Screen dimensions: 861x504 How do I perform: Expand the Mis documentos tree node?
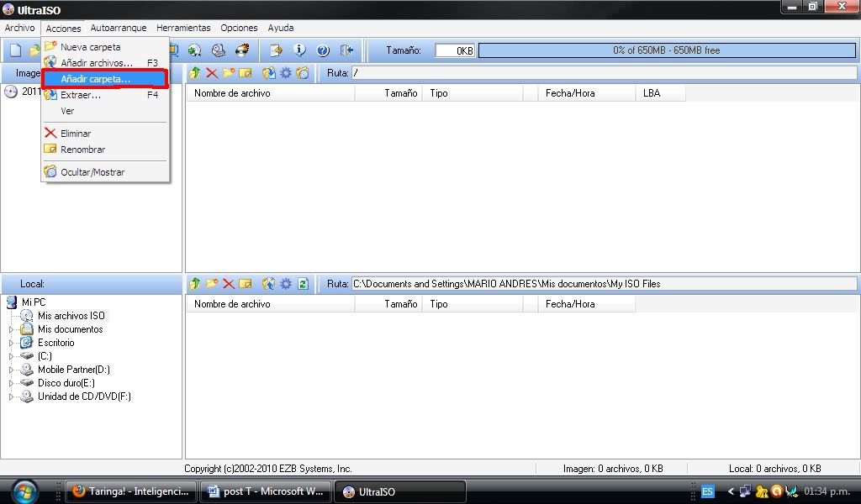click(x=11, y=329)
